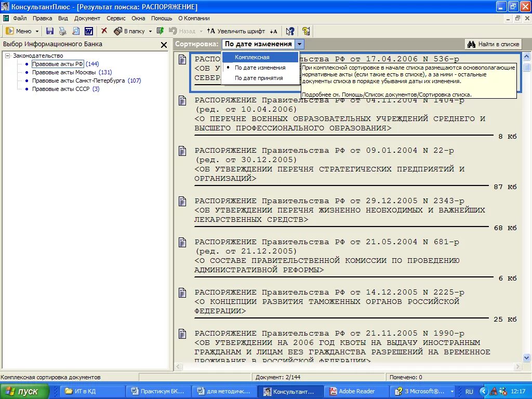The height and width of the screenshot is (399, 532).
Task: Export to Word via W icon
Action: pos(89,31)
